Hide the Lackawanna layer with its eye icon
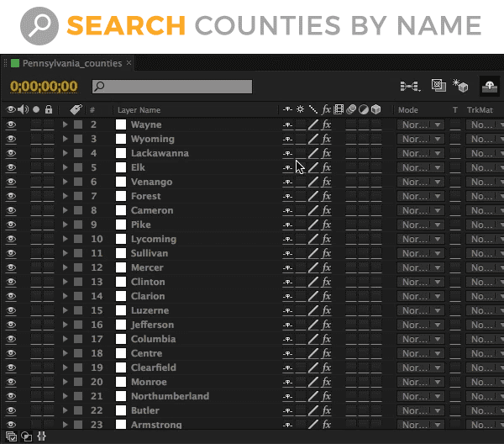504x444 pixels. click(x=11, y=153)
